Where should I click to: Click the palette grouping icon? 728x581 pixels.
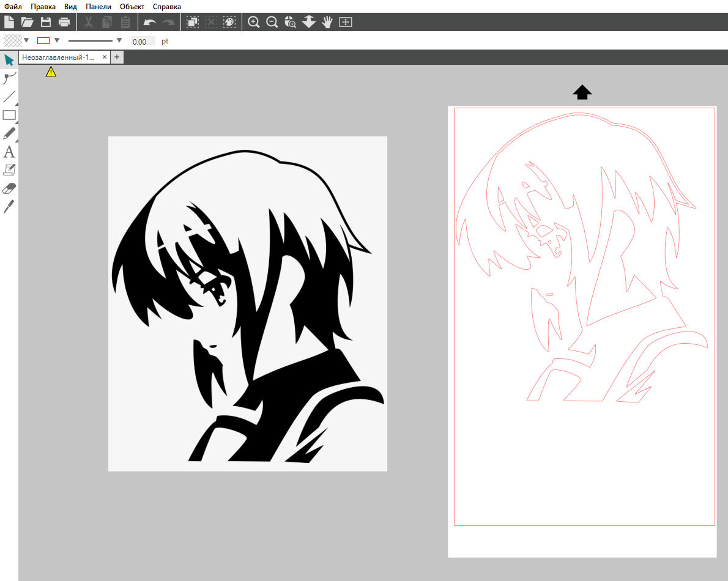229,22
